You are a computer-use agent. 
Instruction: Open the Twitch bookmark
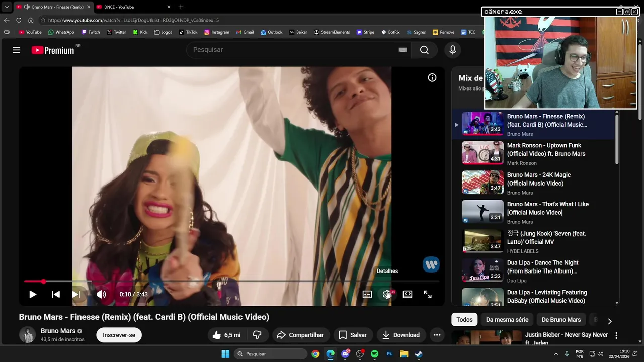point(90,32)
